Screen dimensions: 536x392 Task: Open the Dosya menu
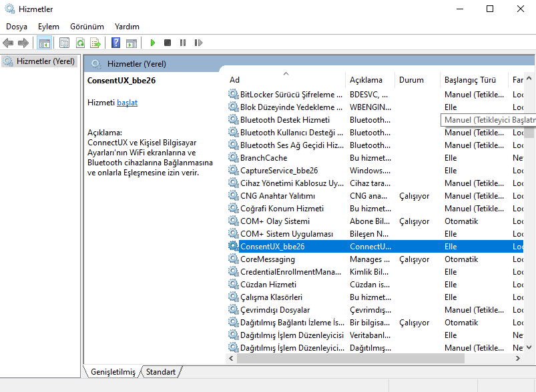(17, 27)
